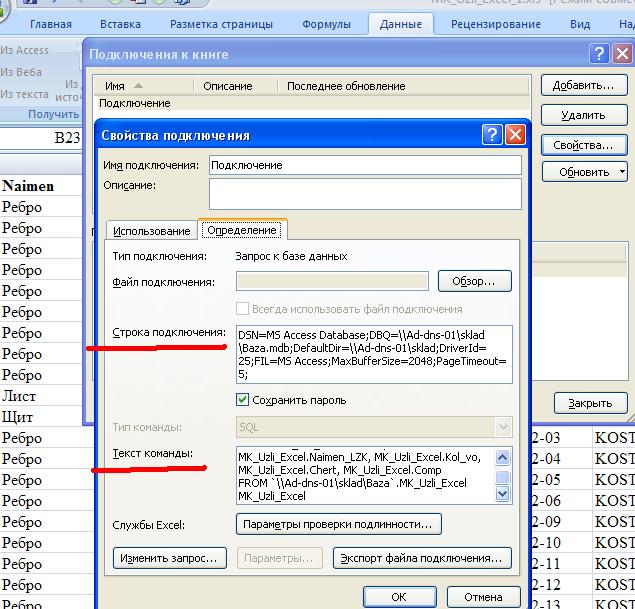635x609 pixels.
Task: Click scroll-up arrow in Текст команды box
Action: 503,458
